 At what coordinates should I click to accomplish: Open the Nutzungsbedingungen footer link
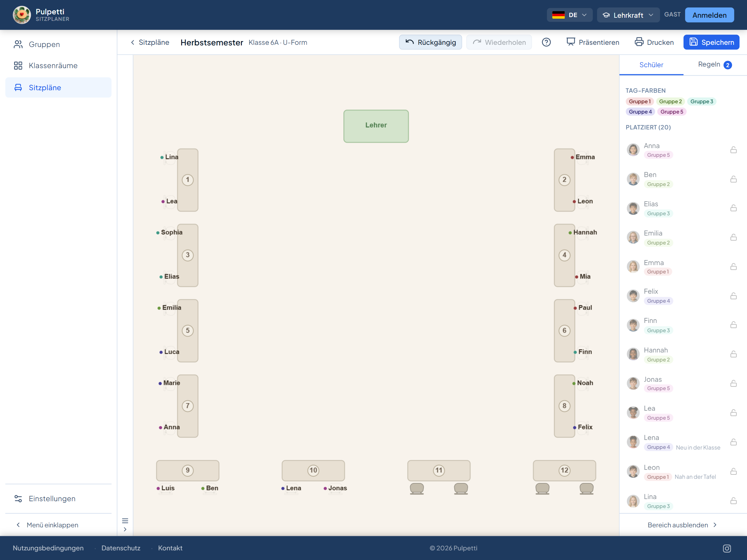(x=48, y=548)
